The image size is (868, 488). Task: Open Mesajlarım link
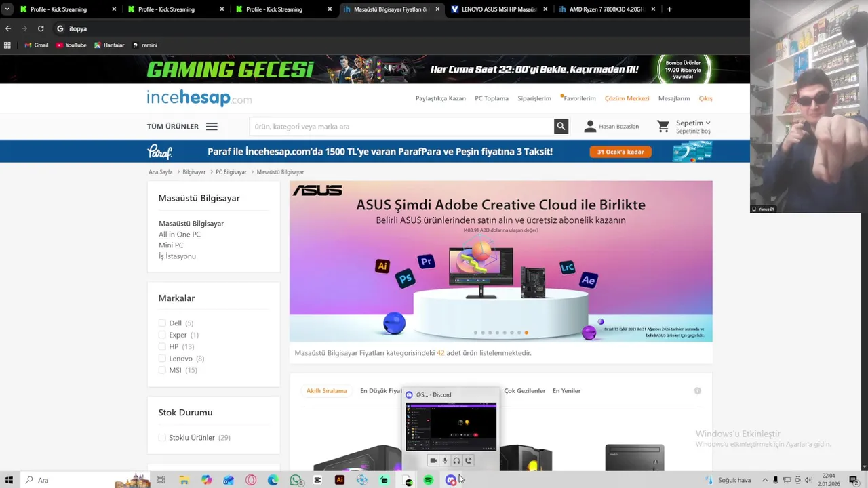[674, 98]
